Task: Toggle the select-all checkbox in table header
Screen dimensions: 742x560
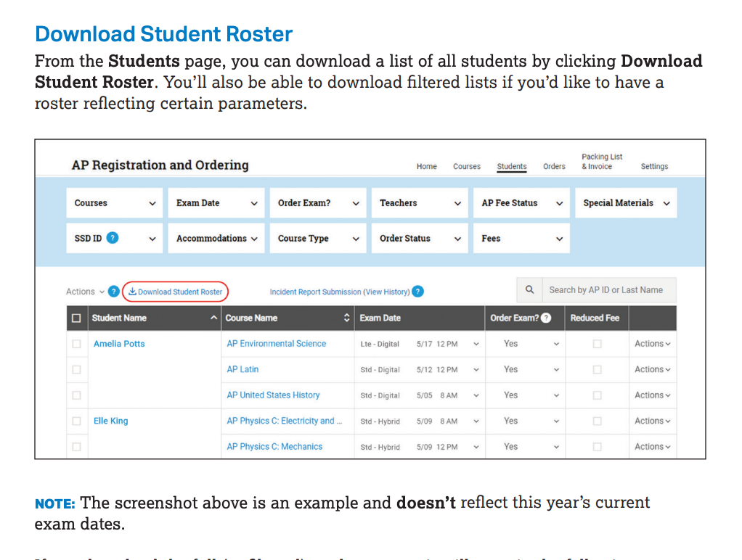Action: click(x=76, y=318)
